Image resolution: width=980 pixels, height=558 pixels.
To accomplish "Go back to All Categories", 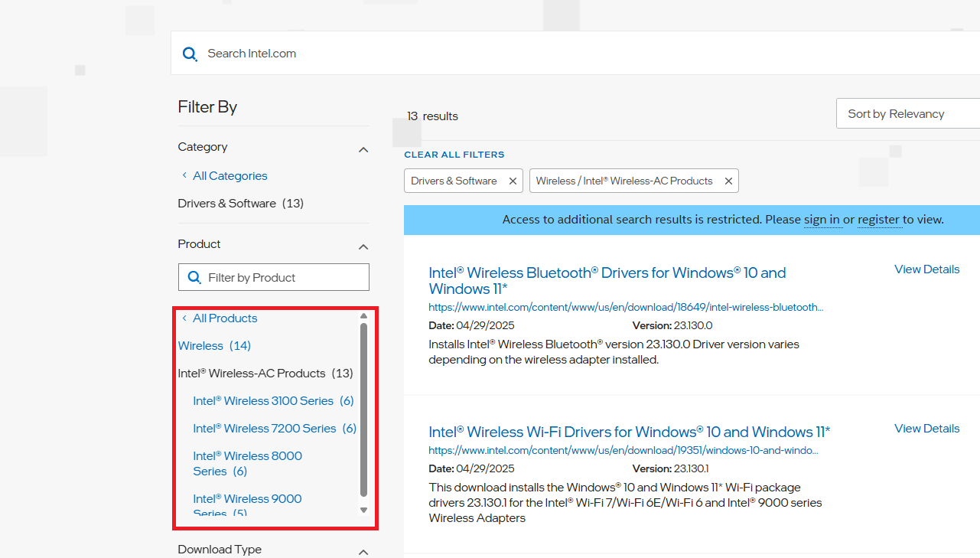I will click(230, 176).
